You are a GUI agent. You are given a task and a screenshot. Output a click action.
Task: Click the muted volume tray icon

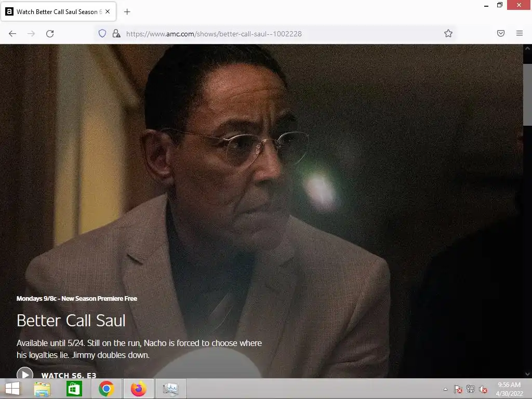[x=483, y=389]
